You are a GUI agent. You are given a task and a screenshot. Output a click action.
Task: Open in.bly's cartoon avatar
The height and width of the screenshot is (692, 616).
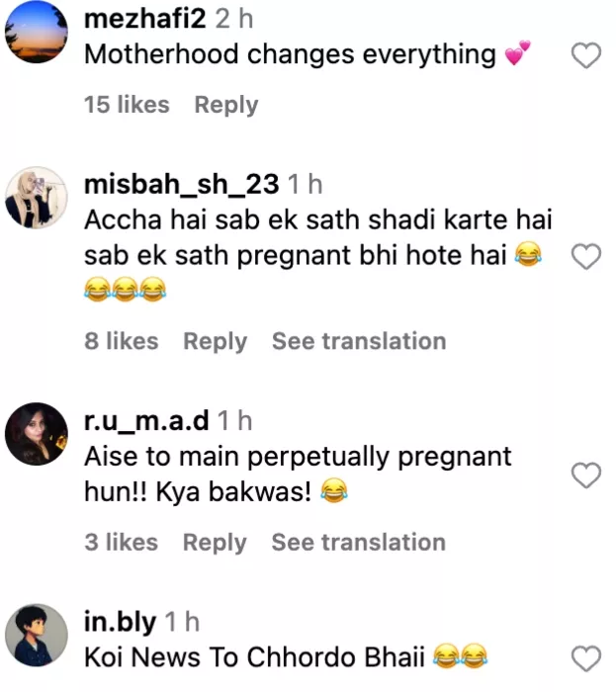(37, 635)
